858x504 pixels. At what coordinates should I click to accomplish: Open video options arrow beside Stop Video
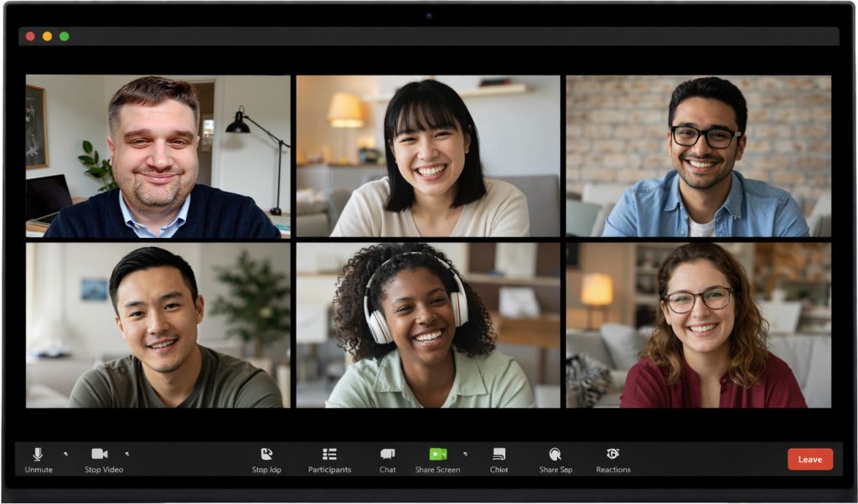coord(127,454)
